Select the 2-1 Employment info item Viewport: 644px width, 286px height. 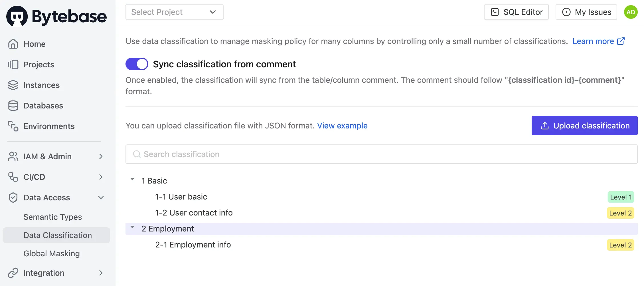click(x=193, y=245)
